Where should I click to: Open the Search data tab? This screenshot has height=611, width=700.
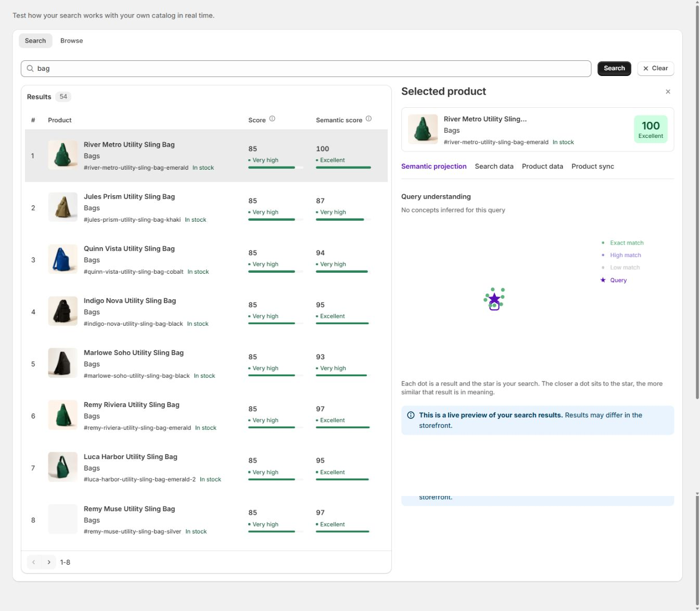tap(494, 167)
